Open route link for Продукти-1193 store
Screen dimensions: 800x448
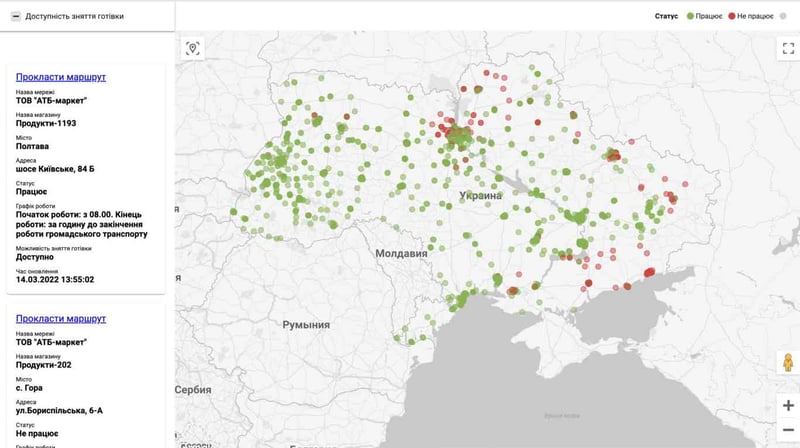tap(61, 77)
